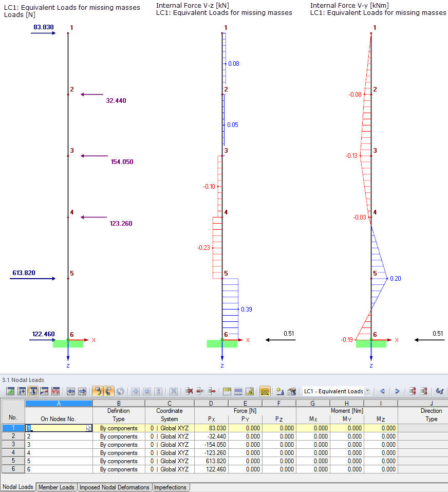Switch to the Nodal Loads tab
Viewport: 448px width, 492px height.
[18, 487]
